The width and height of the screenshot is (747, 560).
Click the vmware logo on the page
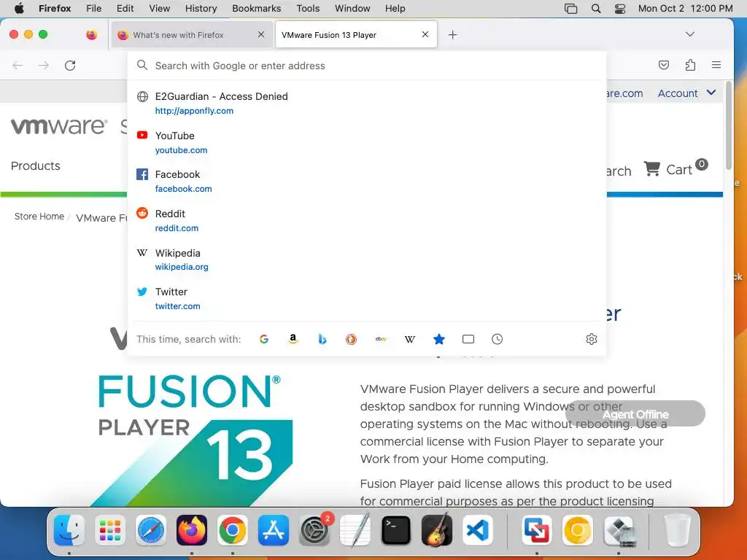pyautogui.click(x=58, y=126)
